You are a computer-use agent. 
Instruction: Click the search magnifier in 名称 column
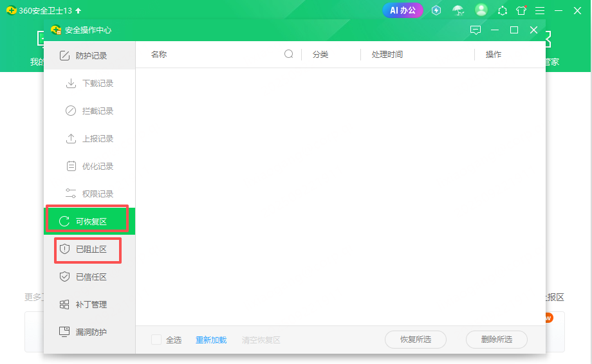click(289, 55)
